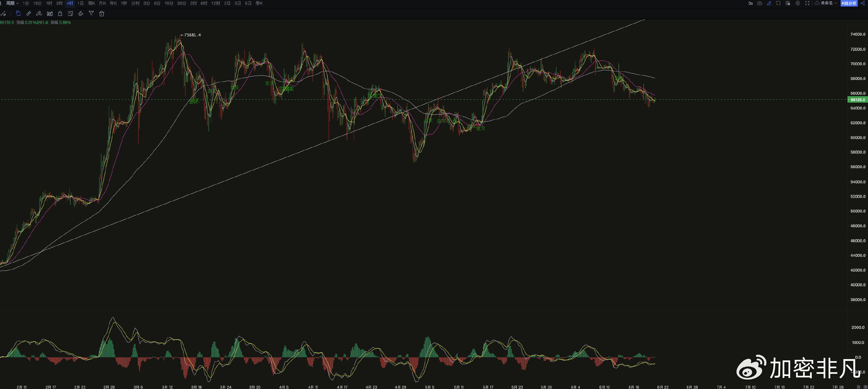Click the fullscreen expand icon

tap(807, 3)
